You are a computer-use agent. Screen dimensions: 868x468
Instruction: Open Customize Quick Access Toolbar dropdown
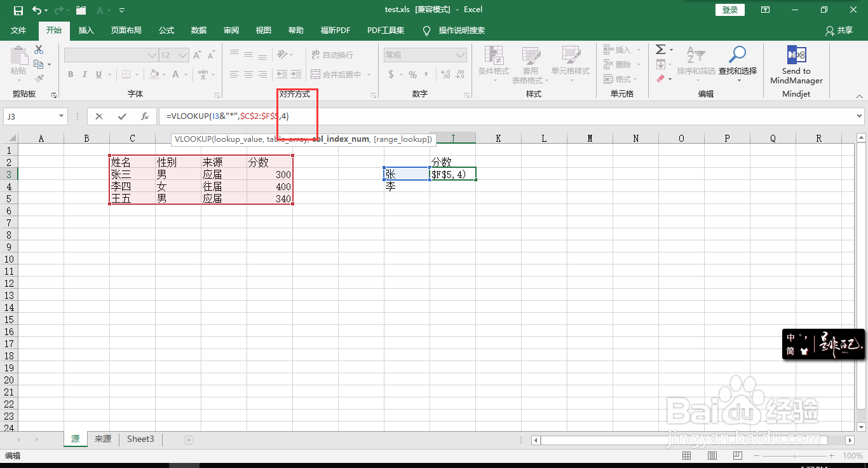(122, 10)
